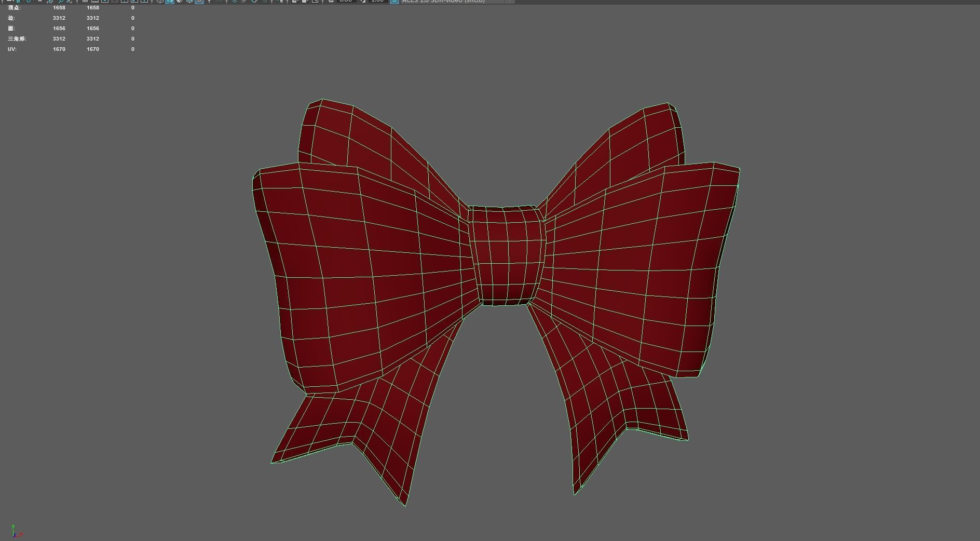Click the first 3312 value in the 边 row

pos(59,18)
